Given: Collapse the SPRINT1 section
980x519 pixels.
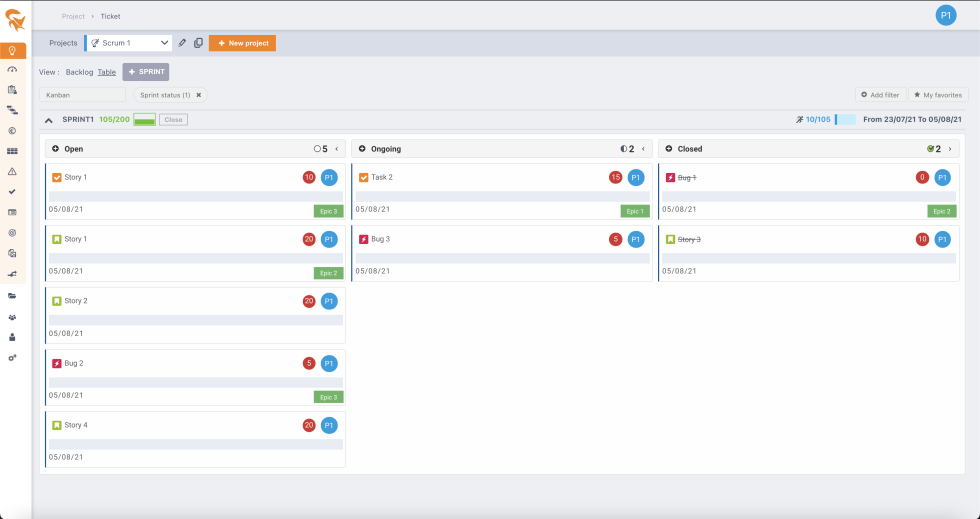Looking at the screenshot, I should coord(49,119).
